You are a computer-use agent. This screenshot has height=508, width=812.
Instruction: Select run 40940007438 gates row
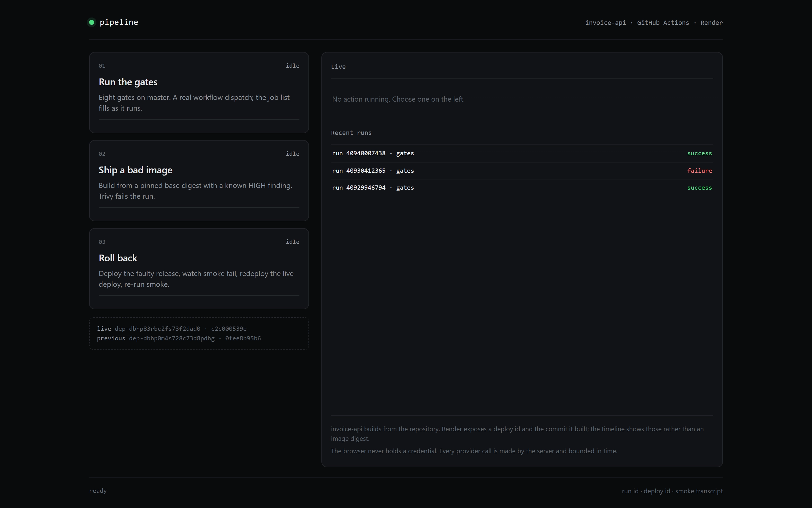coord(522,153)
